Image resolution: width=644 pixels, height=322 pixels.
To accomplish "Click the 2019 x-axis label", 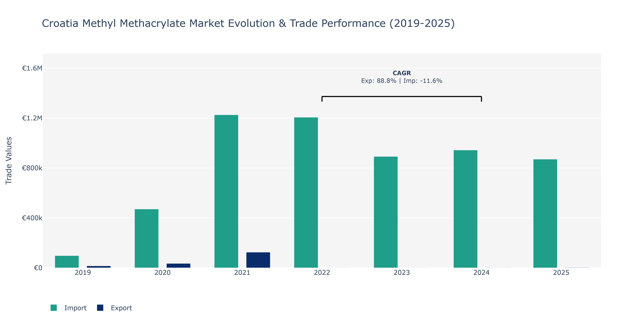I will (x=83, y=272).
